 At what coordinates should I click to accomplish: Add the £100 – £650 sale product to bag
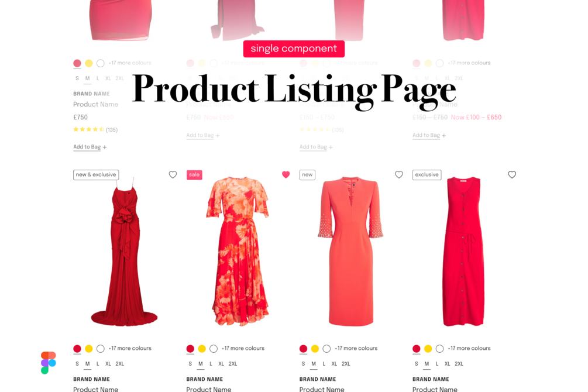(x=429, y=135)
